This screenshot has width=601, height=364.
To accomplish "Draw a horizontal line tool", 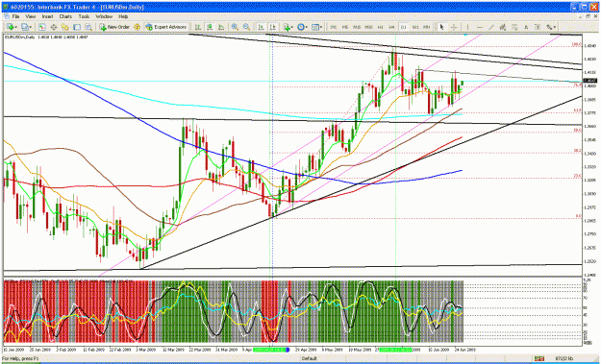I will coord(480,27).
